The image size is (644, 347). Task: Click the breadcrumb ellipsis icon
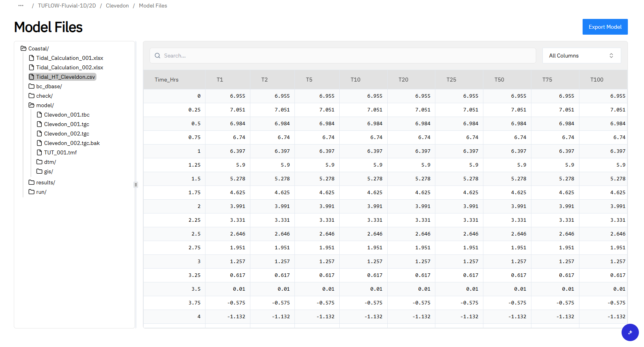click(21, 6)
